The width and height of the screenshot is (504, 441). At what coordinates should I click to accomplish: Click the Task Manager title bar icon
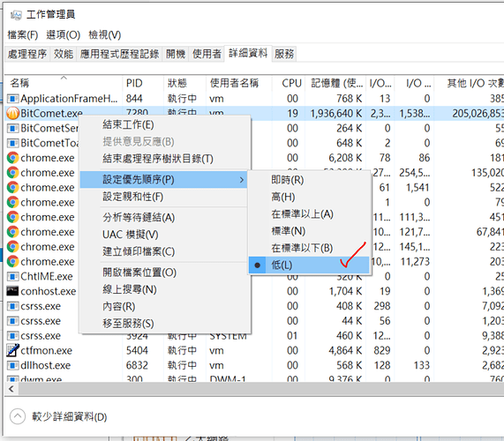16,15
